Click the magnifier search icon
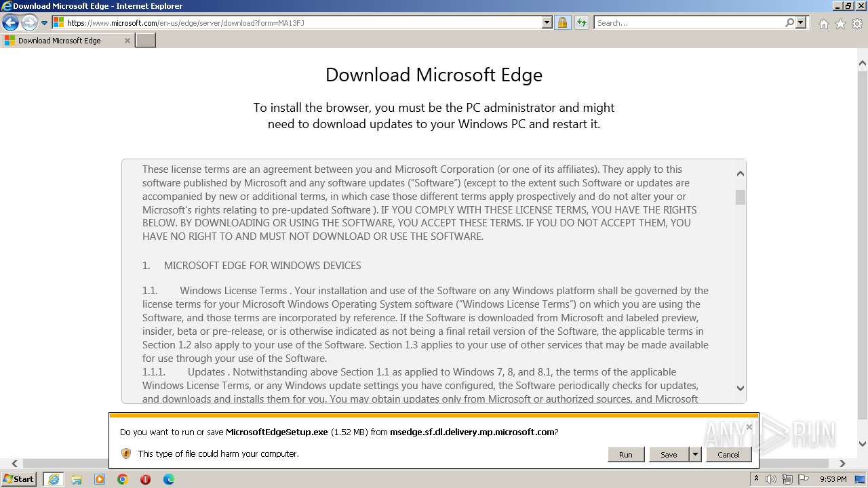The image size is (868, 488). 789,22
